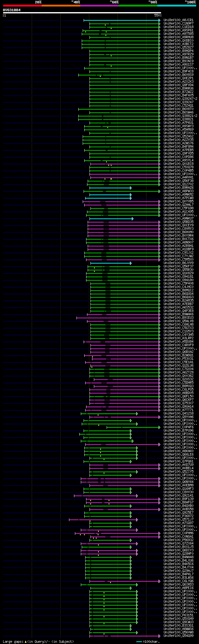Open hit UniRef100_A9SP61

click(178, 30)
